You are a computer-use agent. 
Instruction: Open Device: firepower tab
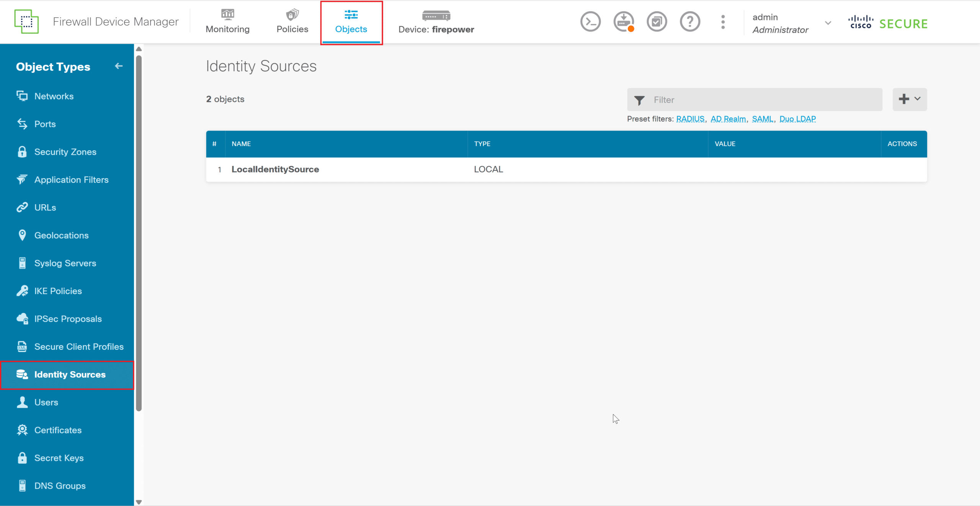[x=436, y=22]
